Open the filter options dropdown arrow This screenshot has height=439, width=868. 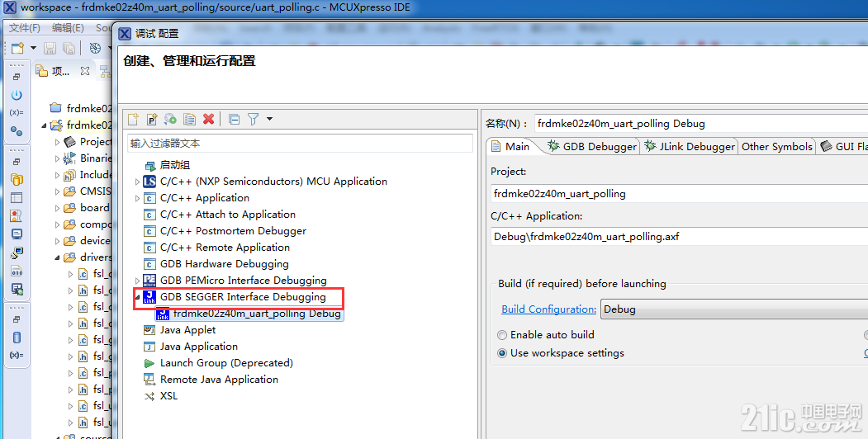point(269,119)
